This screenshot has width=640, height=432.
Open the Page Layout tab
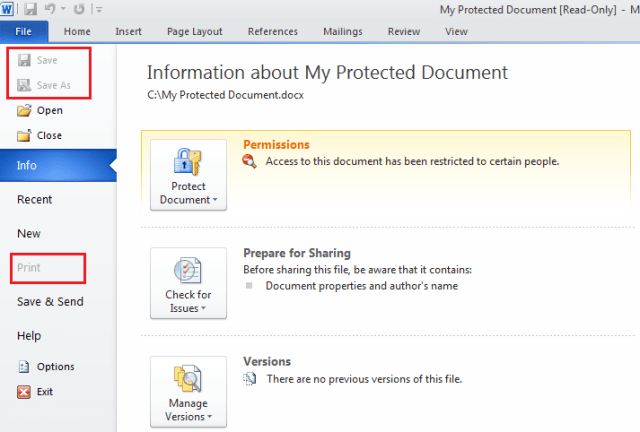194,31
